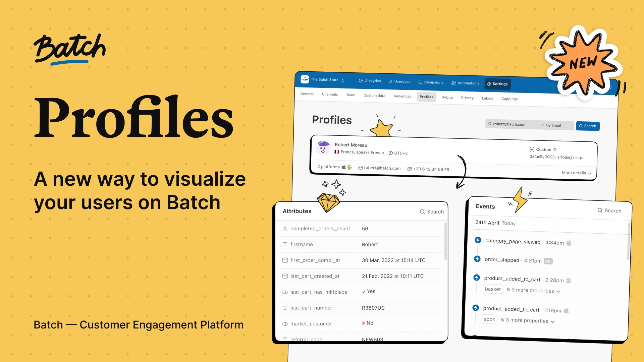Click the sock property tag
Image resolution: width=644 pixels, height=362 pixels.
(x=489, y=319)
